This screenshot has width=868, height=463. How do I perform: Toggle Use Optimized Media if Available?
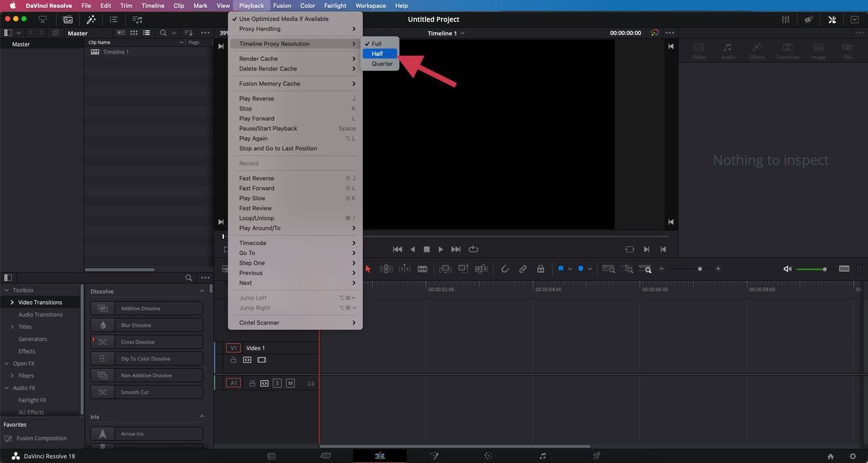point(283,19)
